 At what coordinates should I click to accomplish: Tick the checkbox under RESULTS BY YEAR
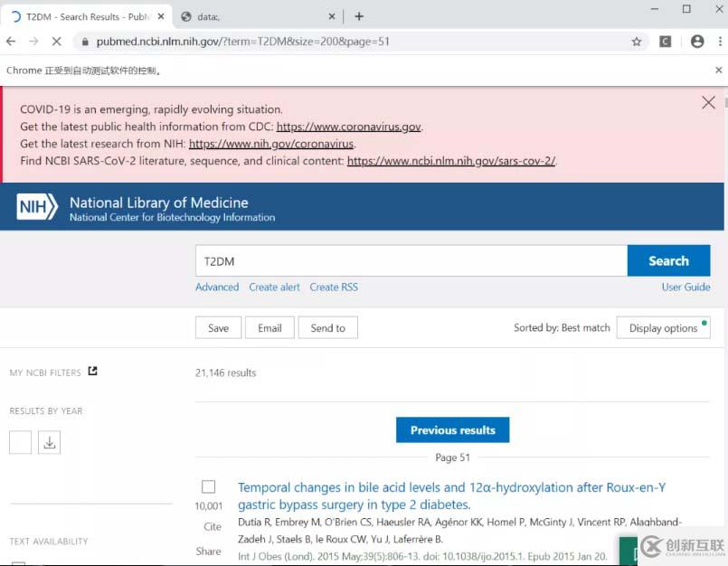[20, 442]
